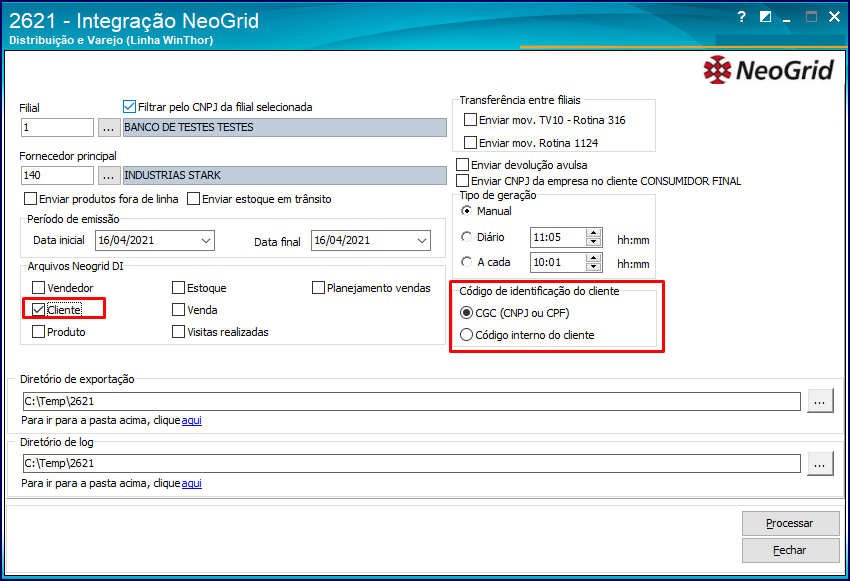
Task: Decrease the Diário time value
Action: pyautogui.click(x=594, y=242)
